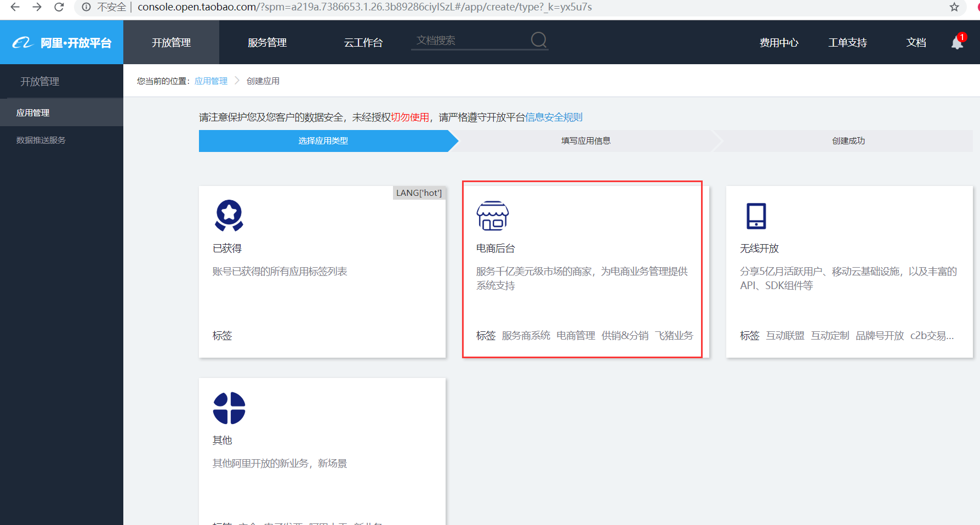The width and height of the screenshot is (980, 525).
Task: Click the search magnifier icon
Action: click(x=539, y=39)
